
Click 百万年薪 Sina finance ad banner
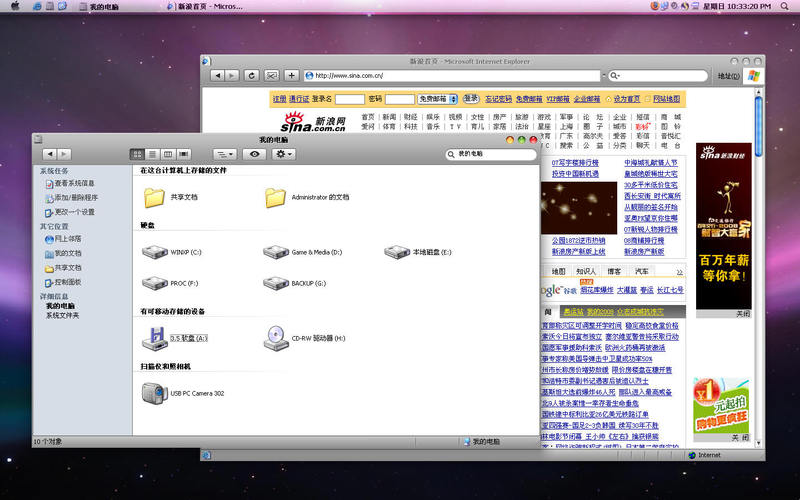click(723, 226)
